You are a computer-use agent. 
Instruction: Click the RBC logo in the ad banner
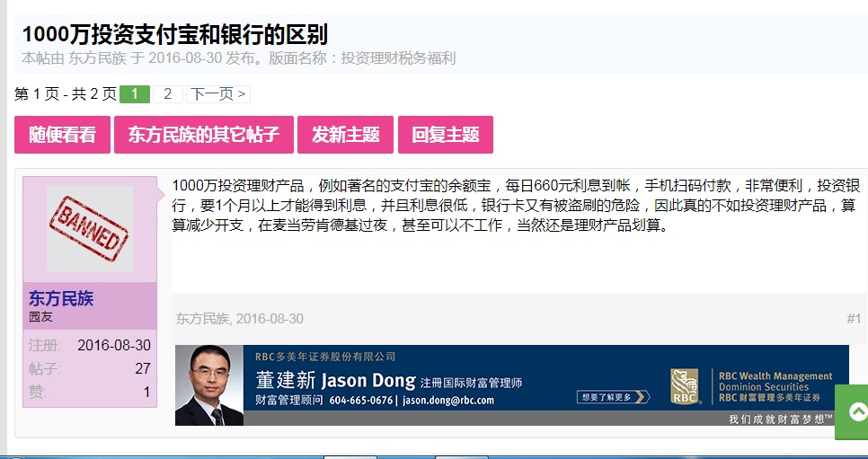(x=684, y=386)
